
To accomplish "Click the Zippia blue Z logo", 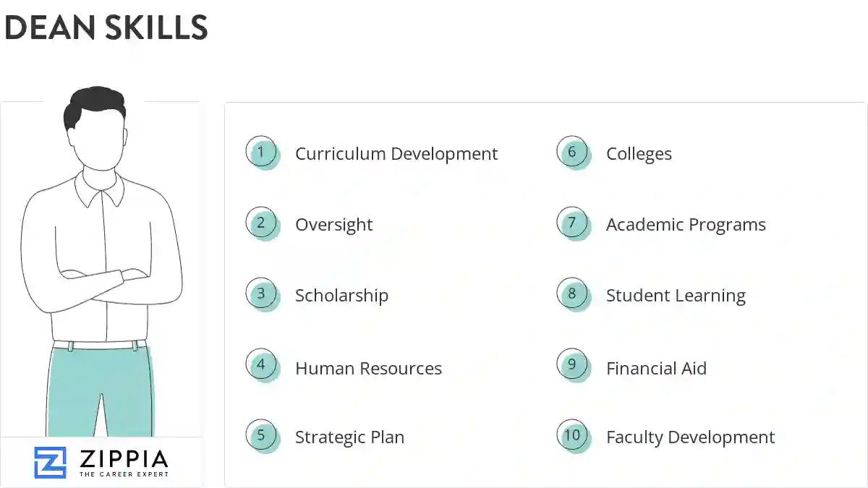I will tap(50, 463).
